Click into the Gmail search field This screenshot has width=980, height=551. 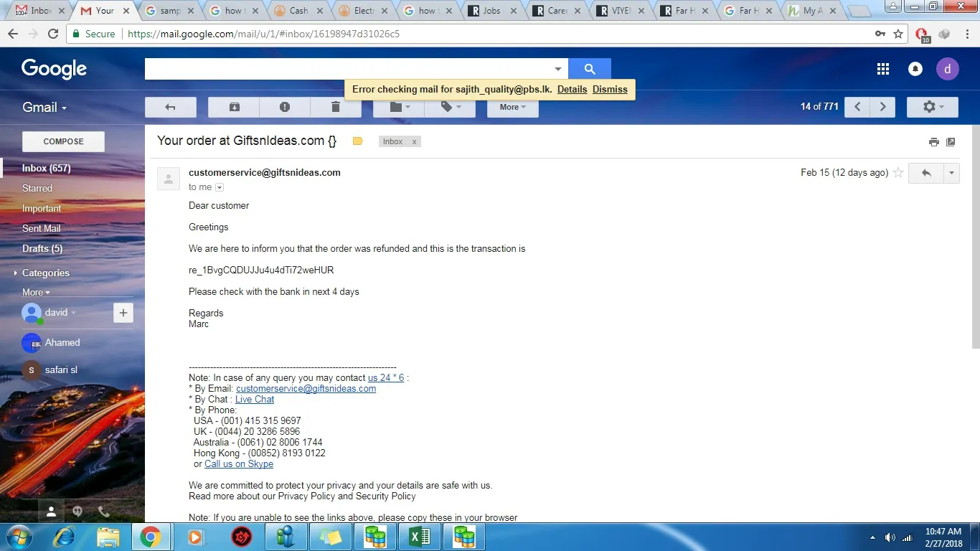pyautogui.click(x=348, y=69)
